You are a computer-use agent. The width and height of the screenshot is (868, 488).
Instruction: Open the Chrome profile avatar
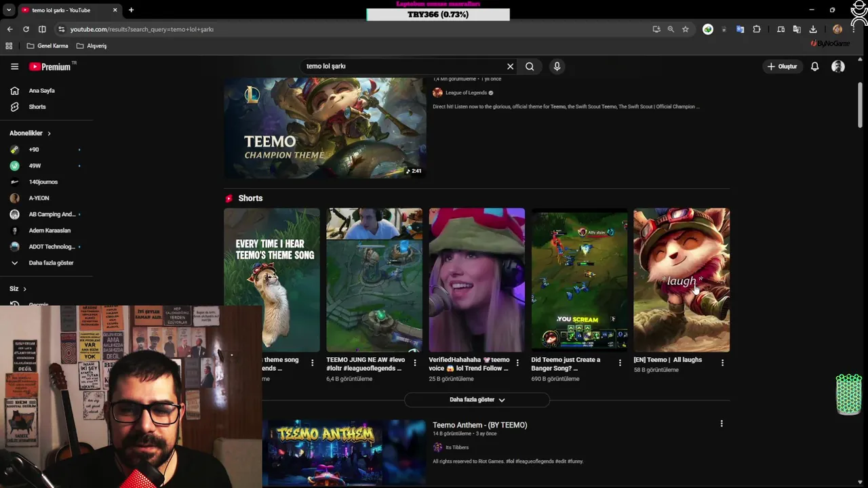[837, 29]
